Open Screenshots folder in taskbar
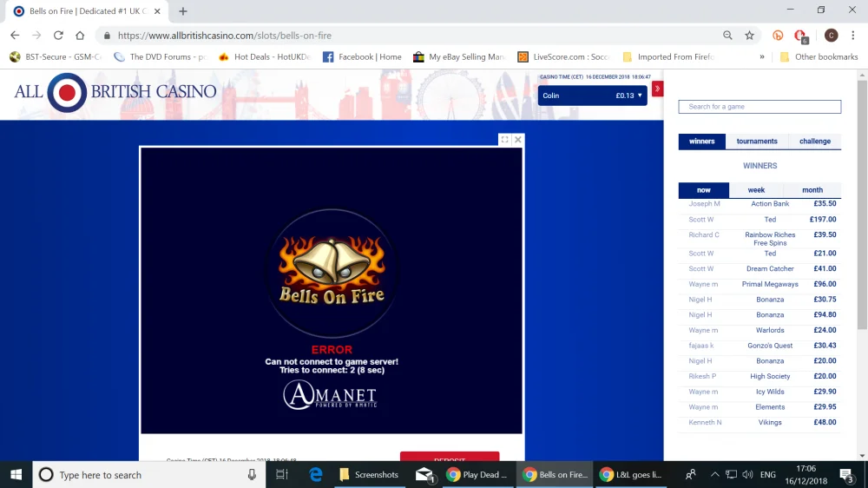The image size is (868, 488). [x=369, y=475]
